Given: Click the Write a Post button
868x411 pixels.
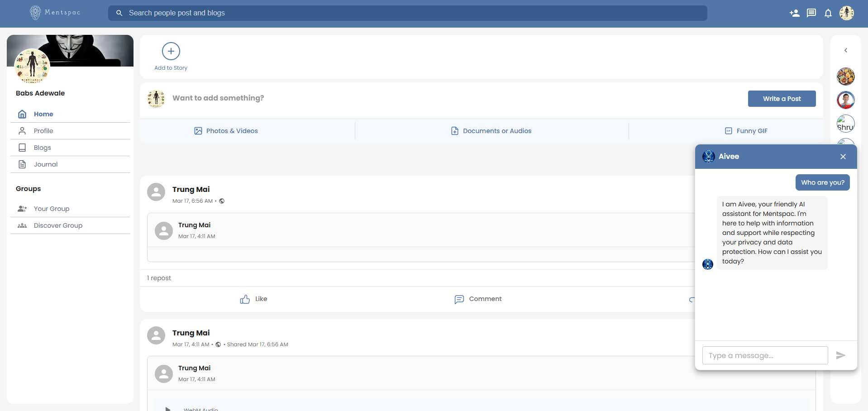Looking at the screenshot, I should tap(782, 99).
